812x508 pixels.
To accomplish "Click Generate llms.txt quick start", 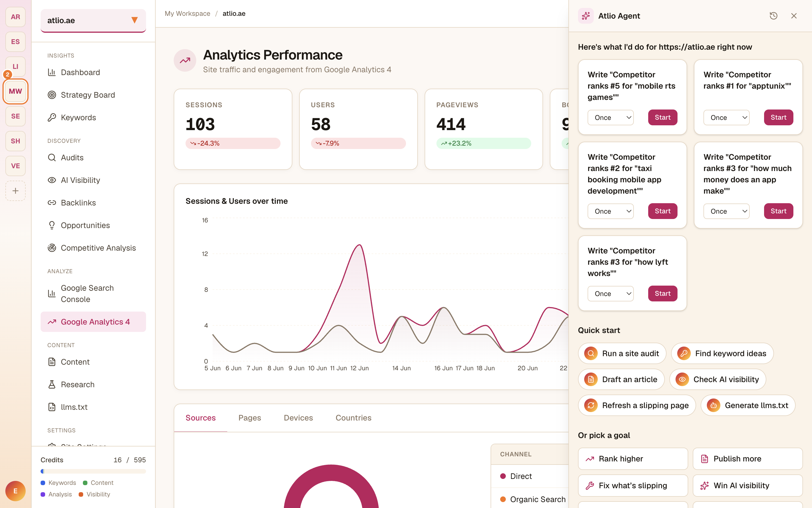I will tap(748, 405).
